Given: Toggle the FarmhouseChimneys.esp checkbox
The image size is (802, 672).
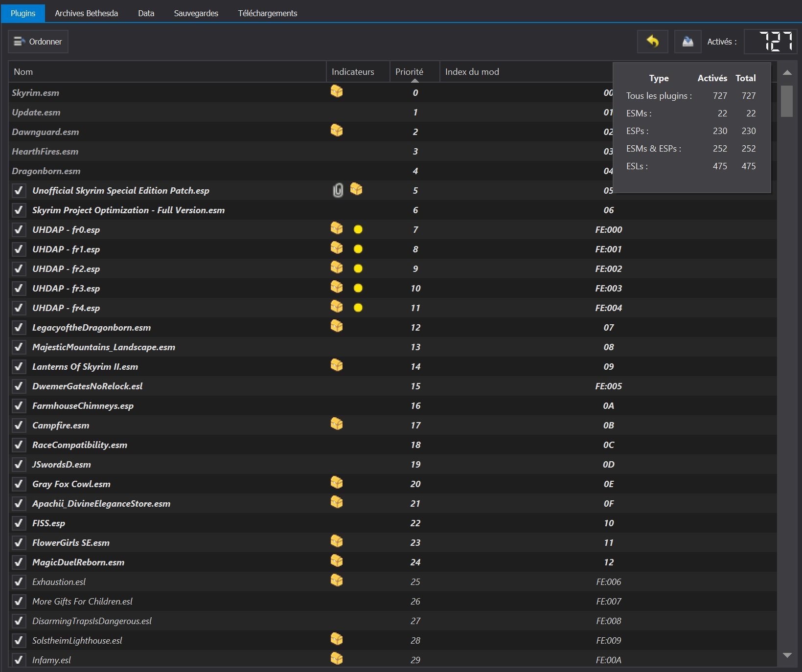Looking at the screenshot, I should (19, 405).
